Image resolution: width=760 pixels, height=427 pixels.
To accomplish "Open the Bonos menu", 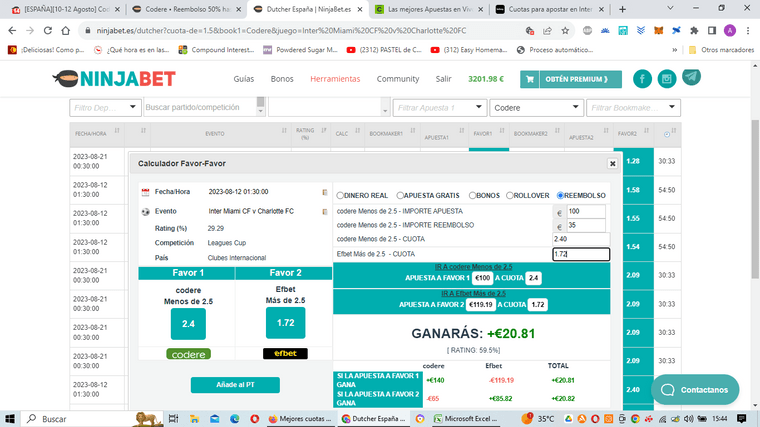I will (282, 79).
